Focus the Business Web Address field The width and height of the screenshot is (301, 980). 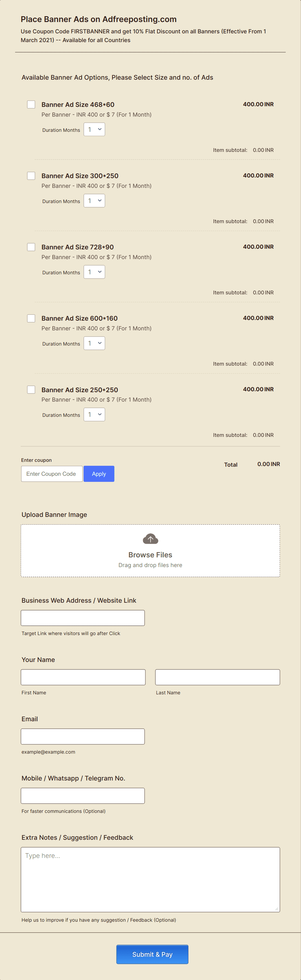pyautogui.click(x=83, y=618)
